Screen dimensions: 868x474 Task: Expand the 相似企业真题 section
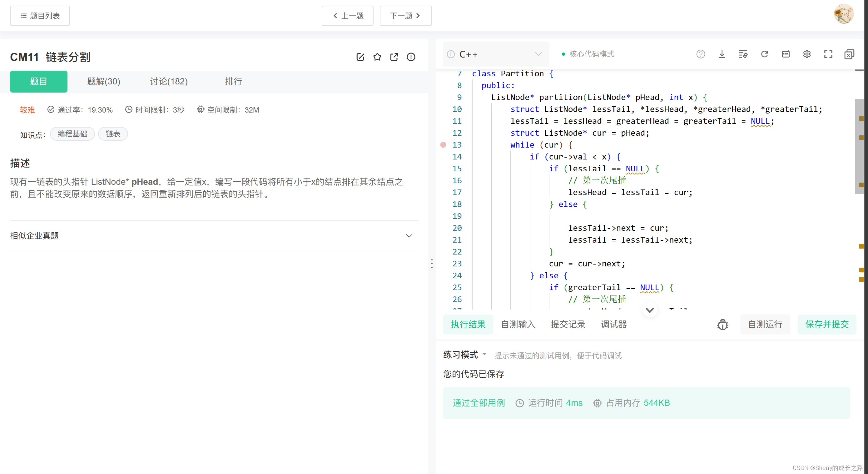point(214,236)
